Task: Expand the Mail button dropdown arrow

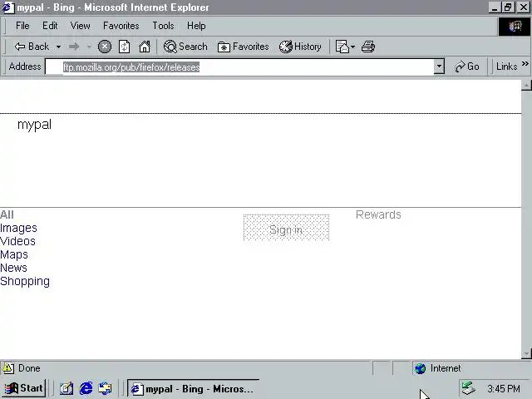Action: coord(352,47)
